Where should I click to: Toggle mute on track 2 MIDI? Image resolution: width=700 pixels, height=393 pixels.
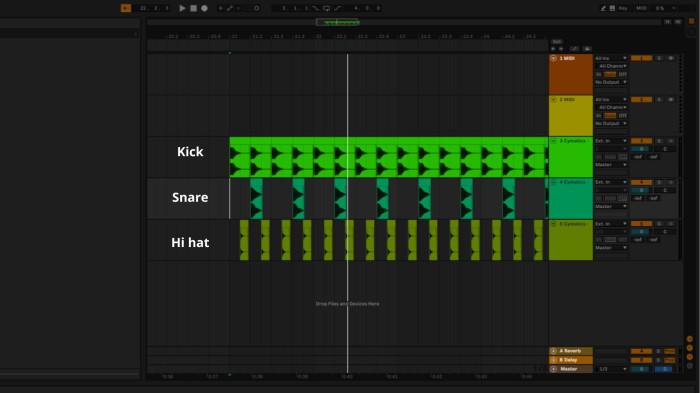[671, 100]
